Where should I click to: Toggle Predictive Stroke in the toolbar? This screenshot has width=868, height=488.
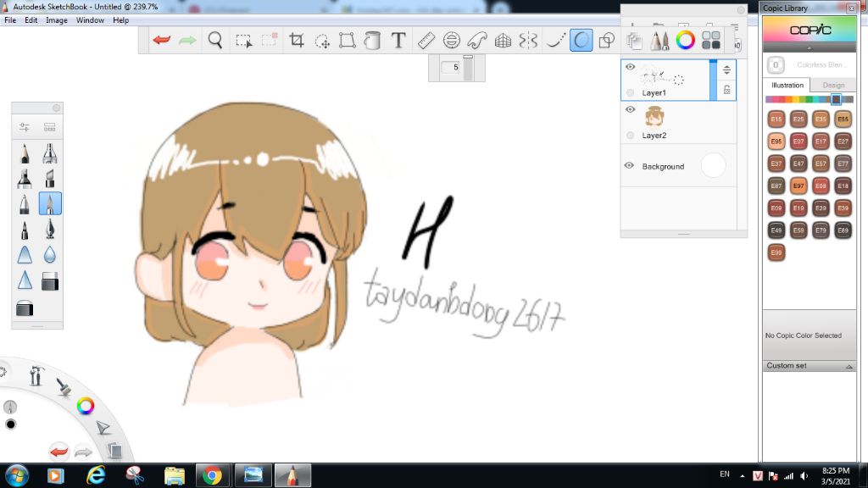(x=581, y=41)
